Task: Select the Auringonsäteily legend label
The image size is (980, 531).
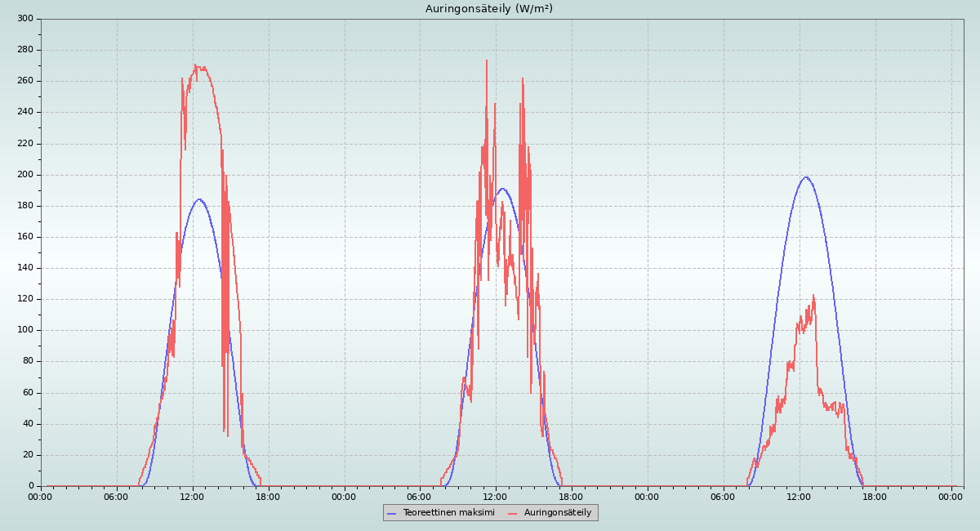Action: (x=558, y=513)
